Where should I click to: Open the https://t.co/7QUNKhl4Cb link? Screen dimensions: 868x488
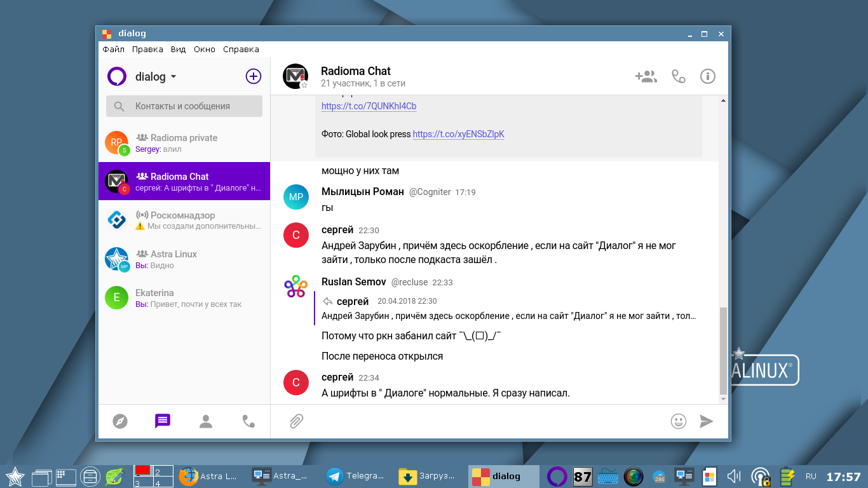point(369,106)
